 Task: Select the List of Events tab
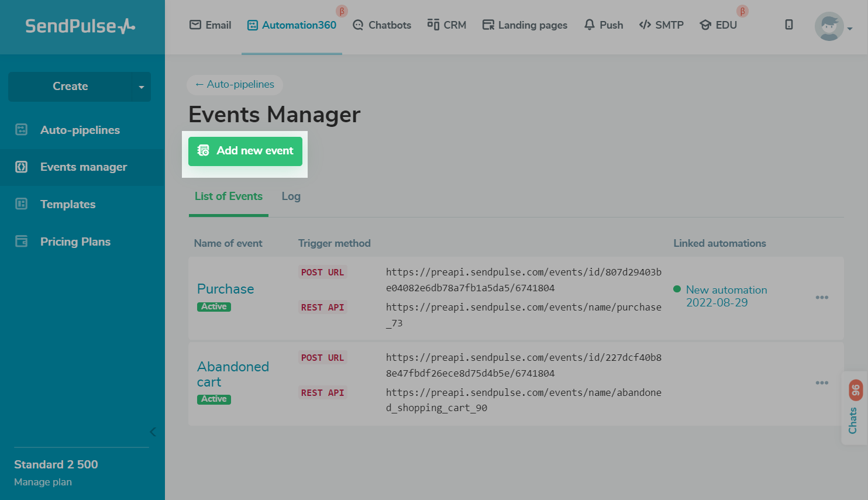228,196
